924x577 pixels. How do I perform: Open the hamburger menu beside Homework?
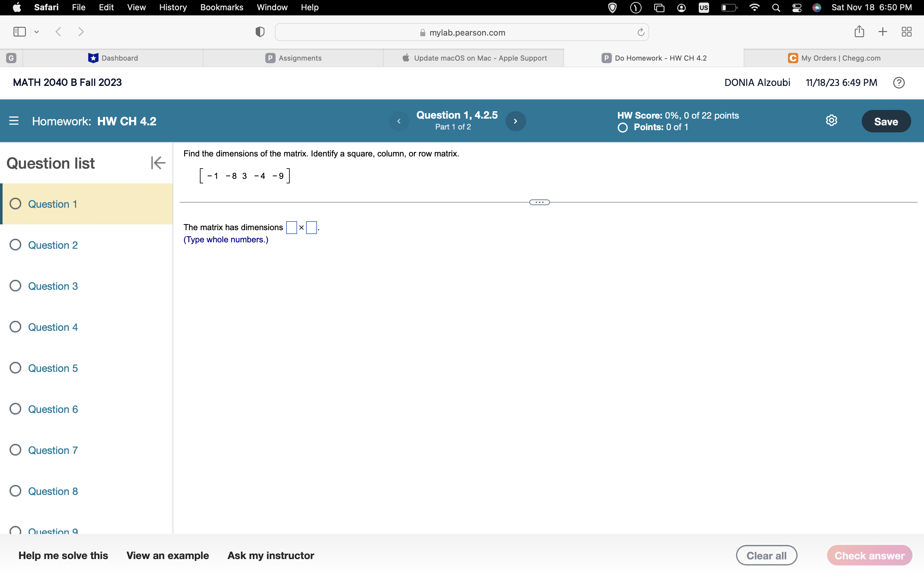[x=14, y=121]
